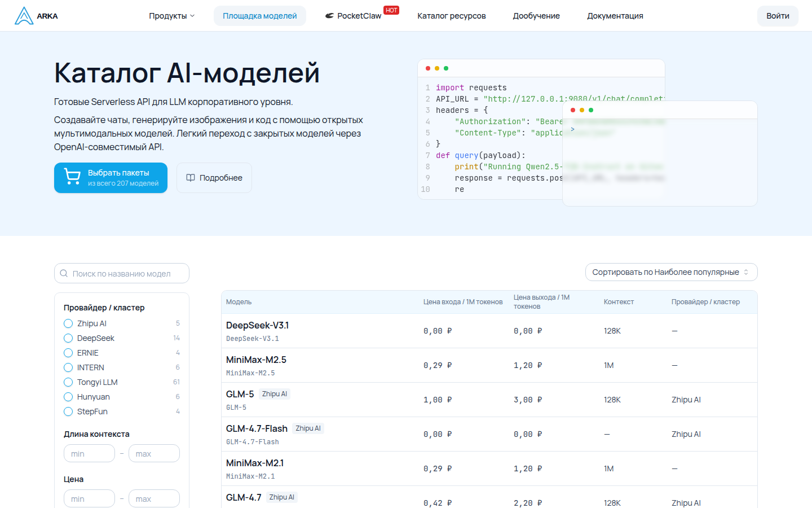
Task: Click the HOT badge on PocketClaw
Action: tap(391, 10)
